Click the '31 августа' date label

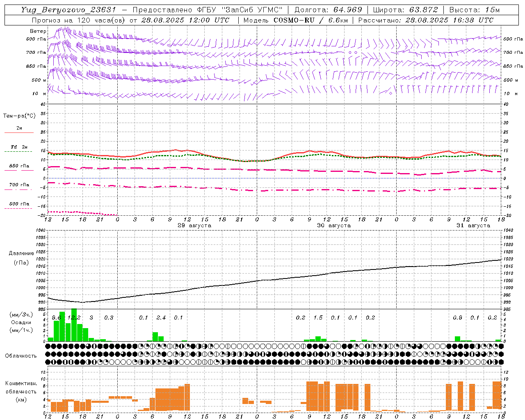pyautogui.click(x=473, y=226)
